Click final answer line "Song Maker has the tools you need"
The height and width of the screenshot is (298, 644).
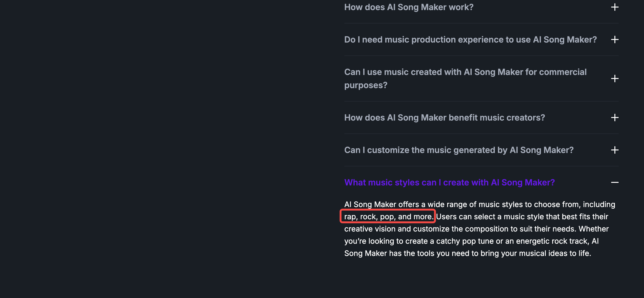[x=468, y=253]
